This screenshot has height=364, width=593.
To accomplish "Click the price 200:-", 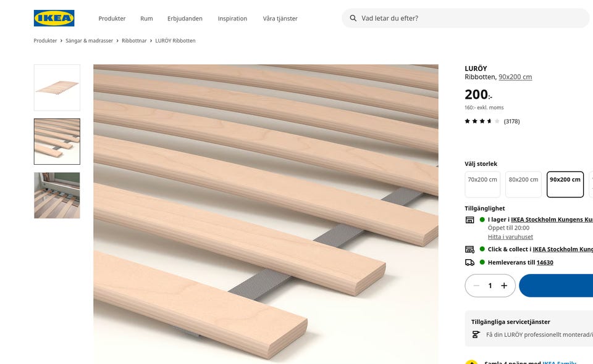I will click(478, 94).
